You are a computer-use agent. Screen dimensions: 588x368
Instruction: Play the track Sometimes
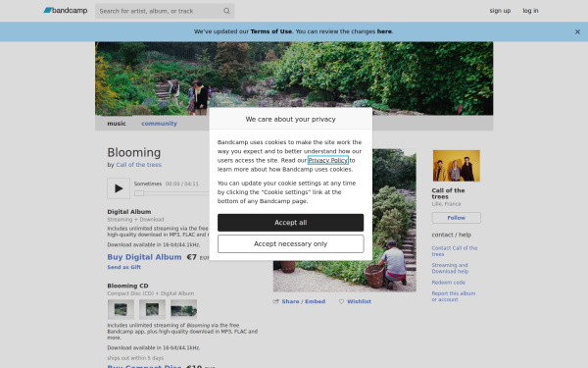point(119,188)
